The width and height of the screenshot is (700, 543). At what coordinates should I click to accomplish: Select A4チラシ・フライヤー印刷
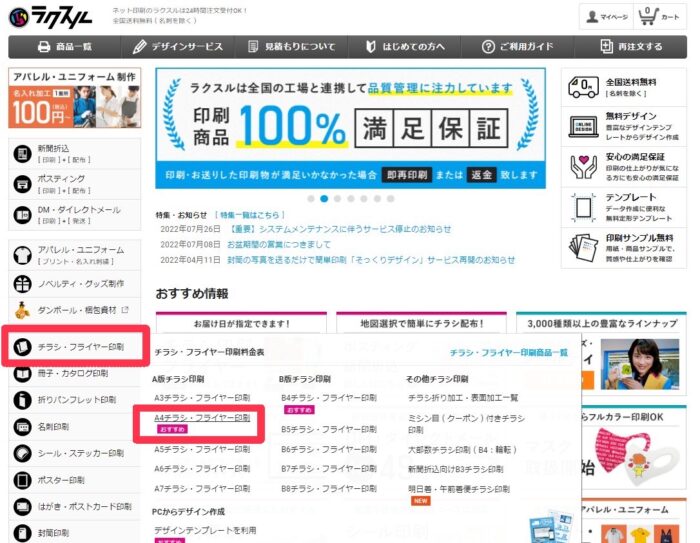tap(202, 418)
